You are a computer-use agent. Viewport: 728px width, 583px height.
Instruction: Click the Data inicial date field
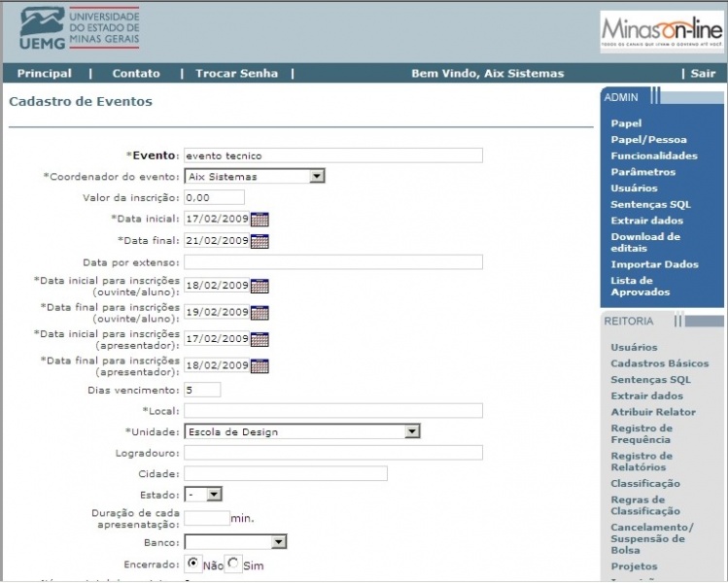(x=217, y=219)
